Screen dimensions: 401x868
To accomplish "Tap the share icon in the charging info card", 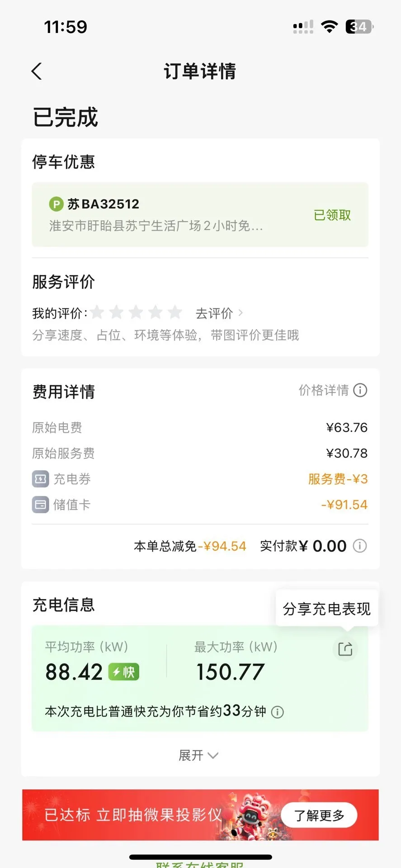I will pos(345,649).
